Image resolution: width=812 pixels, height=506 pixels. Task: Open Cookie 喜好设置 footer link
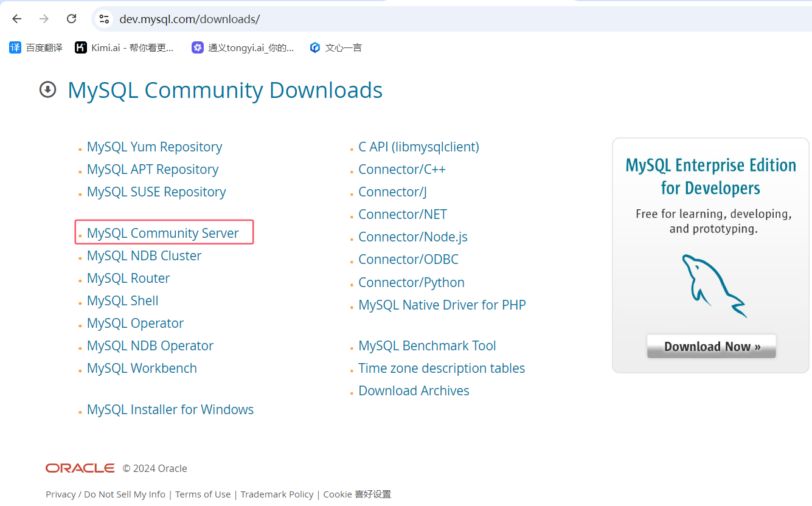pos(357,494)
